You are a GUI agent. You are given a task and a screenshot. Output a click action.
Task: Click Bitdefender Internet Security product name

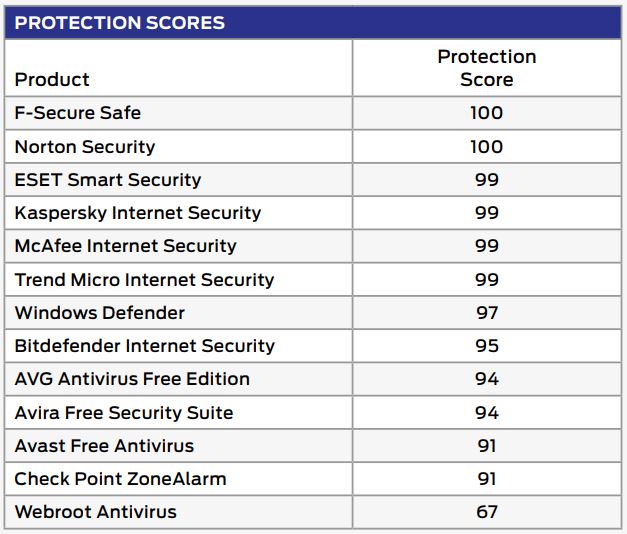[145, 346]
